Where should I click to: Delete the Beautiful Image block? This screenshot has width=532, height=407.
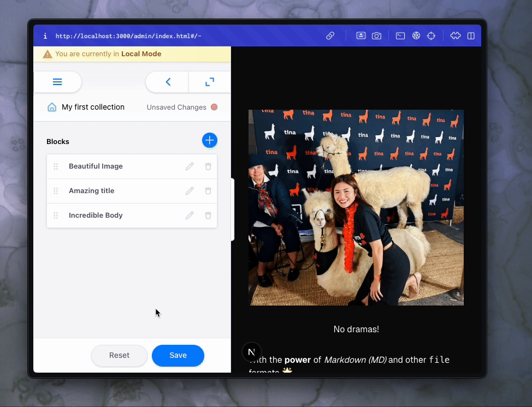pyautogui.click(x=208, y=166)
